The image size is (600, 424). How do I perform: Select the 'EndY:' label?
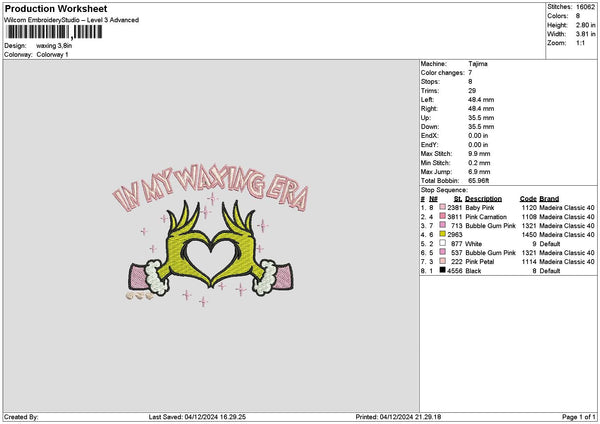click(430, 145)
